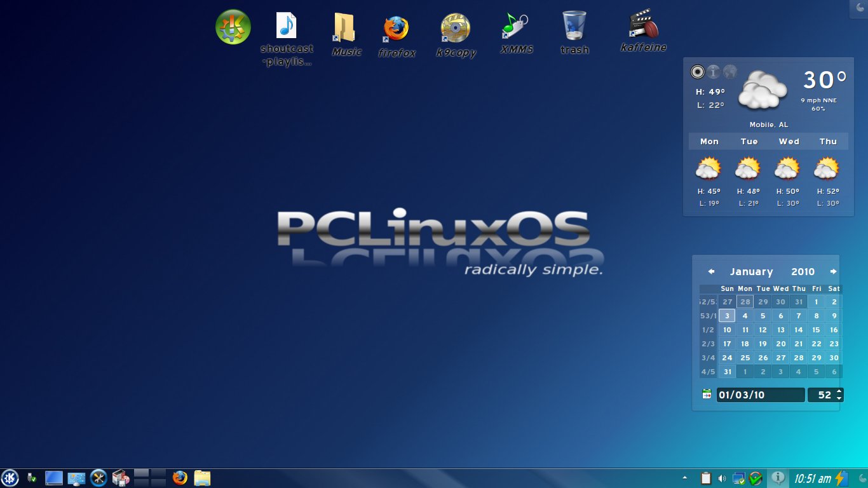The height and width of the screenshot is (488, 868).
Task: Open the clipboard tray icon
Action: [x=705, y=478]
